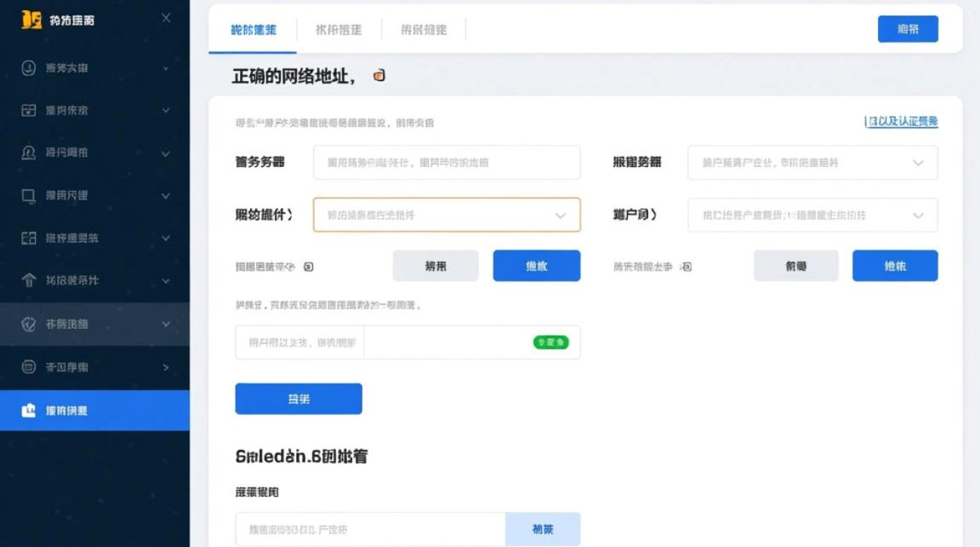Screen dimensions: 980x547
Task: Expand the last dropdown on the right side
Action: coord(813,215)
